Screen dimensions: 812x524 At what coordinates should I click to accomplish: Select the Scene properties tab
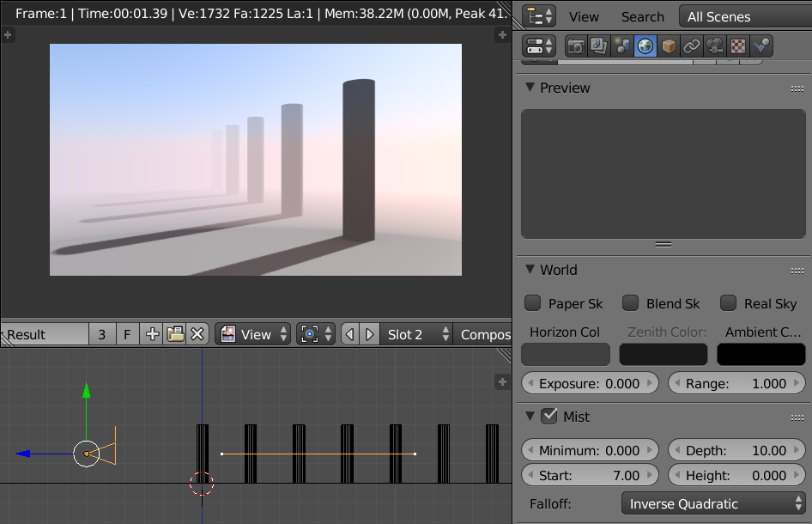tap(620, 46)
